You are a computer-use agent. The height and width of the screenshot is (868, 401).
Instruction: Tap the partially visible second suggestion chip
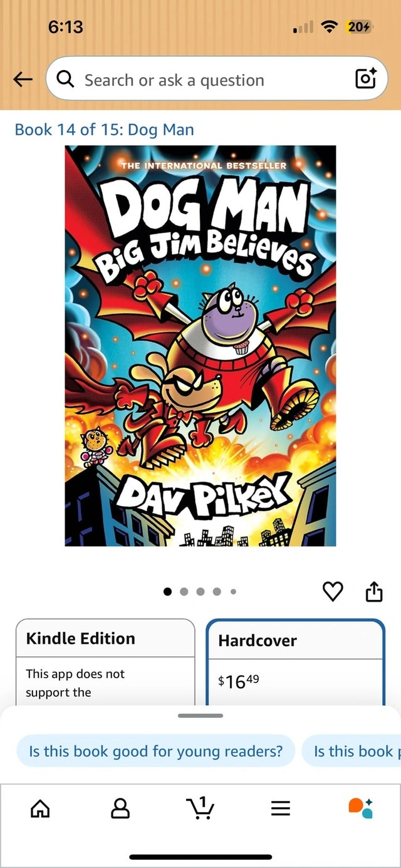tap(352, 751)
